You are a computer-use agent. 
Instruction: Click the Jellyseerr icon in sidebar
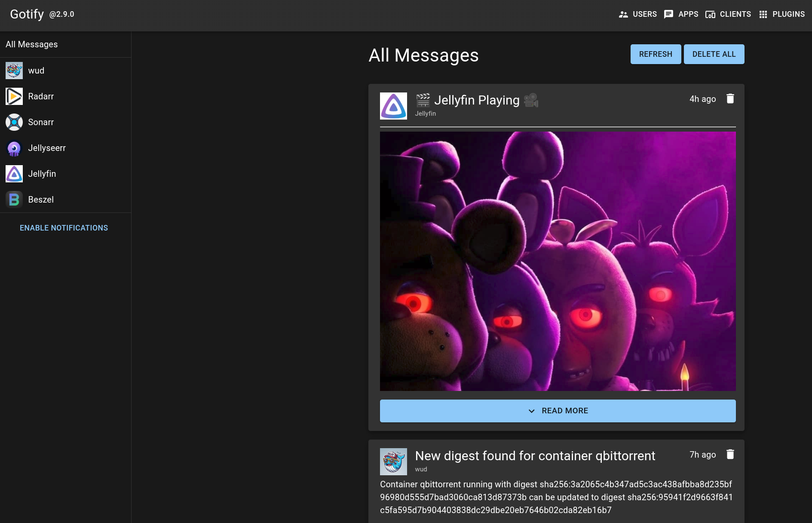coord(14,148)
